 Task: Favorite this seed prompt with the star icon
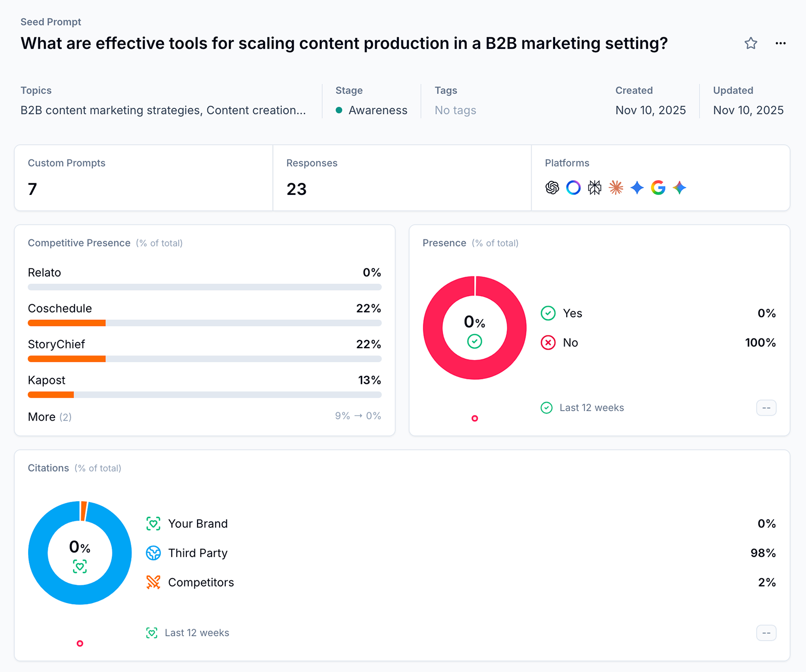[751, 43]
